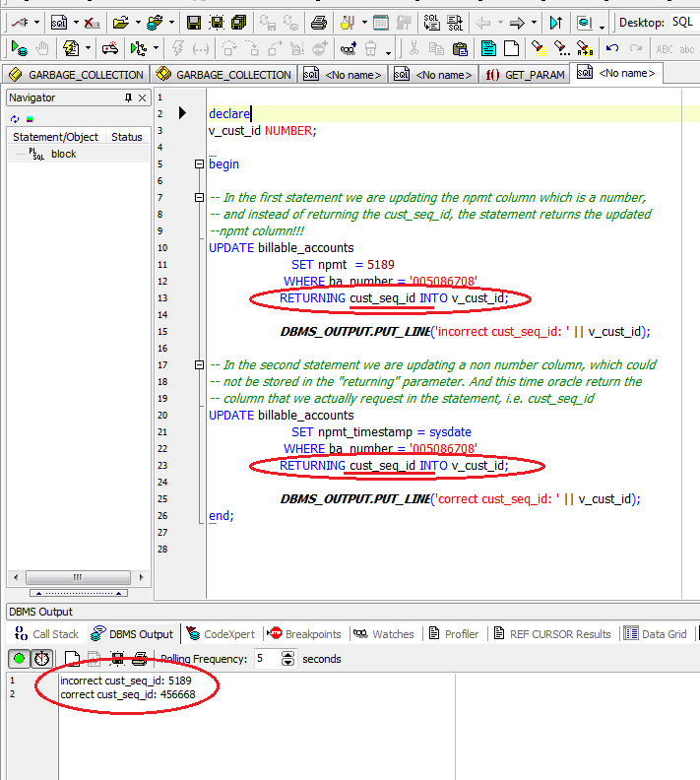The height and width of the screenshot is (780, 700).
Task: Click the Save file icon in toolbar
Action: pyautogui.click(x=194, y=22)
